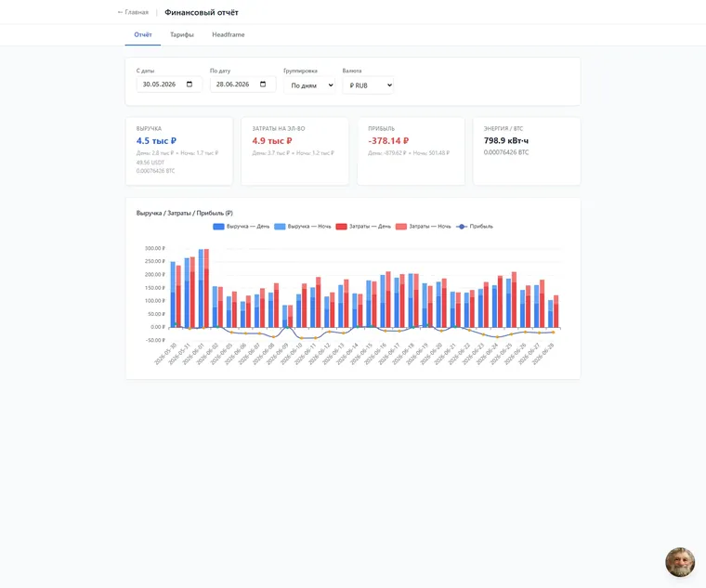
Task: Click the day/night breakdown line in the Затраты card
Action: coord(294,153)
